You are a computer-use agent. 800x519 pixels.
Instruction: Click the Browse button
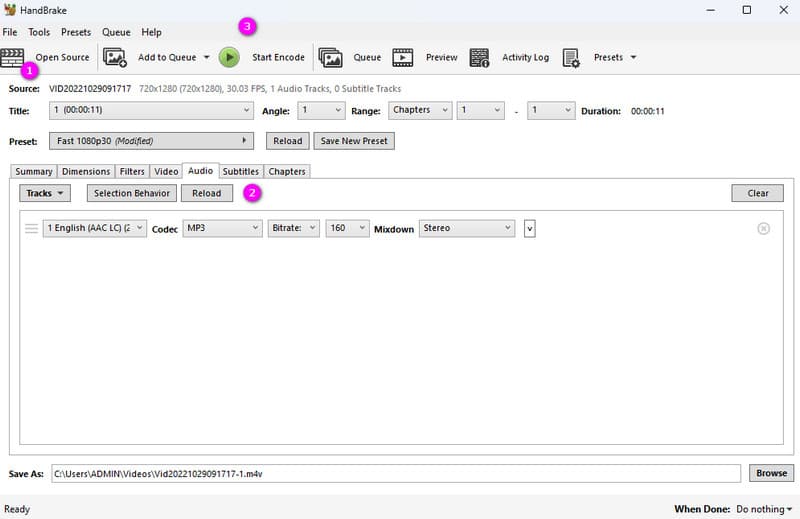(x=771, y=473)
